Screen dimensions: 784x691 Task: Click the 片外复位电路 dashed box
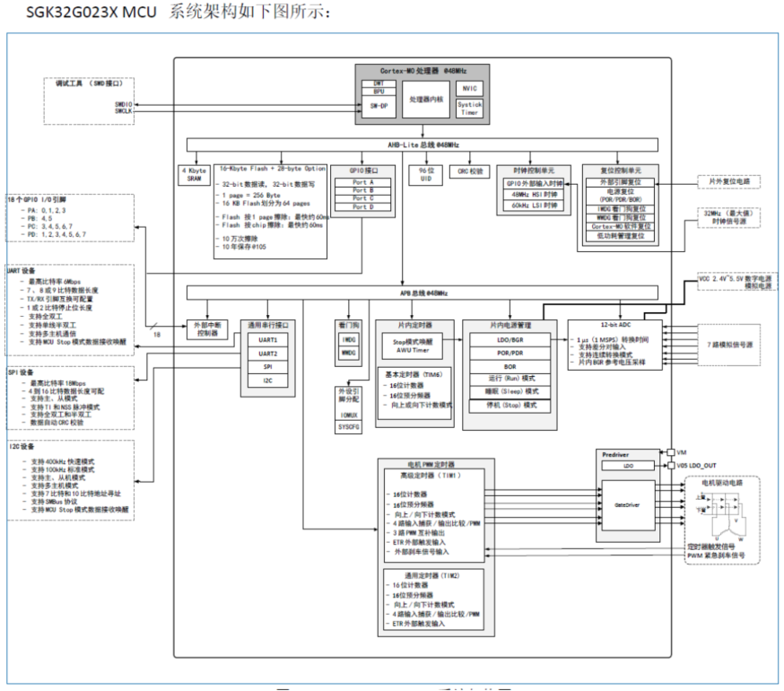pyautogui.click(x=729, y=181)
